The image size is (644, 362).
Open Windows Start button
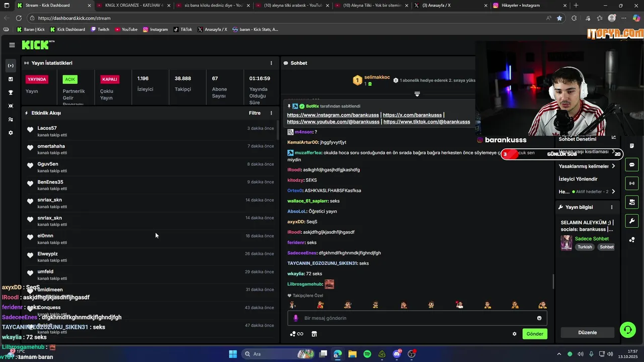(x=233, y=354)
